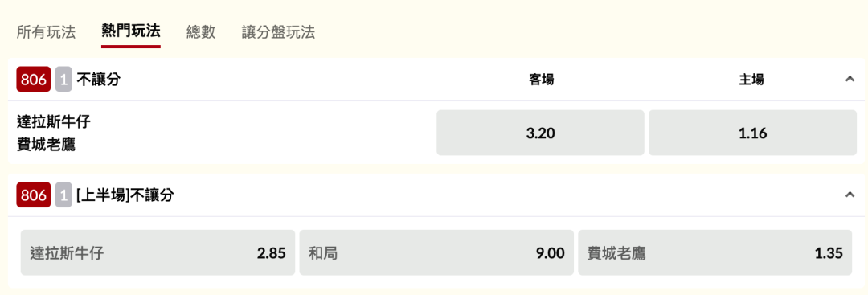Screen dimensions: 868x295
Task: Click the red 806 badge in [上半場]不讓分 row
Action: click(x=34, y=195)
